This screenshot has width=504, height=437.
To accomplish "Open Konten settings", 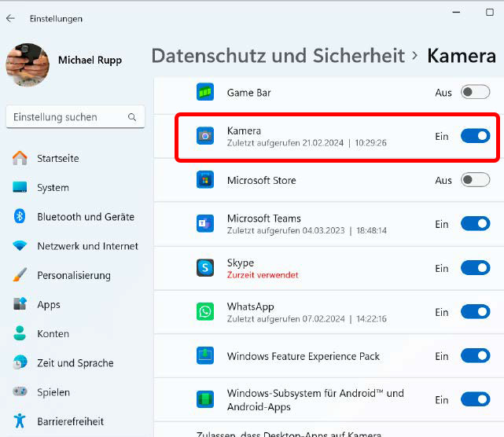I will point(53,333).
